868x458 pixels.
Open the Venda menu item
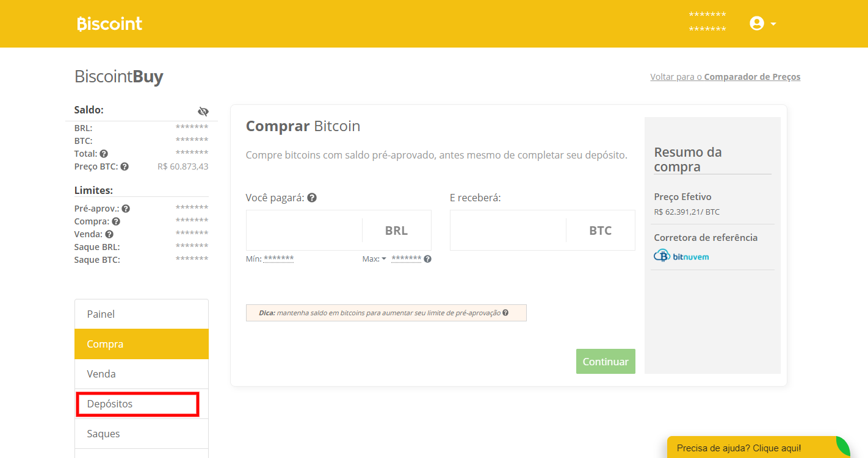click(x=142, y=374)
